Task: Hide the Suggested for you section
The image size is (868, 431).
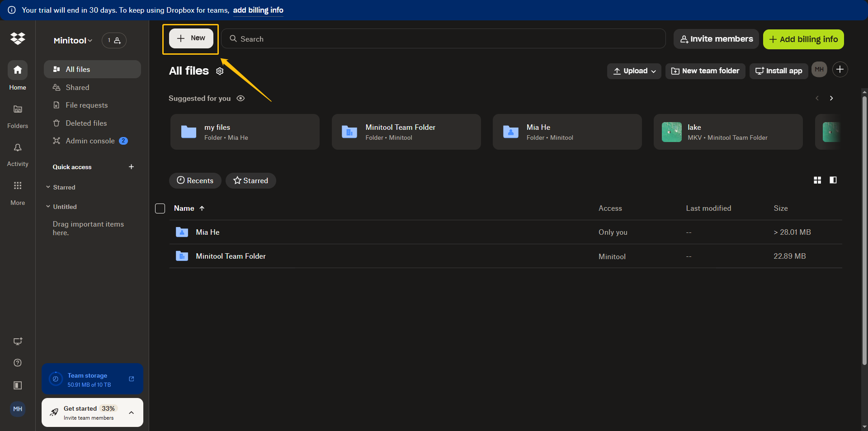Action: (x=241, y=98)
